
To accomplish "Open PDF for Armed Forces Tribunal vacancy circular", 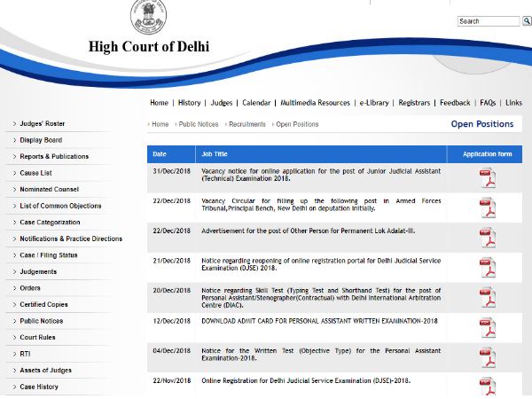I will (x=488, y=207).
